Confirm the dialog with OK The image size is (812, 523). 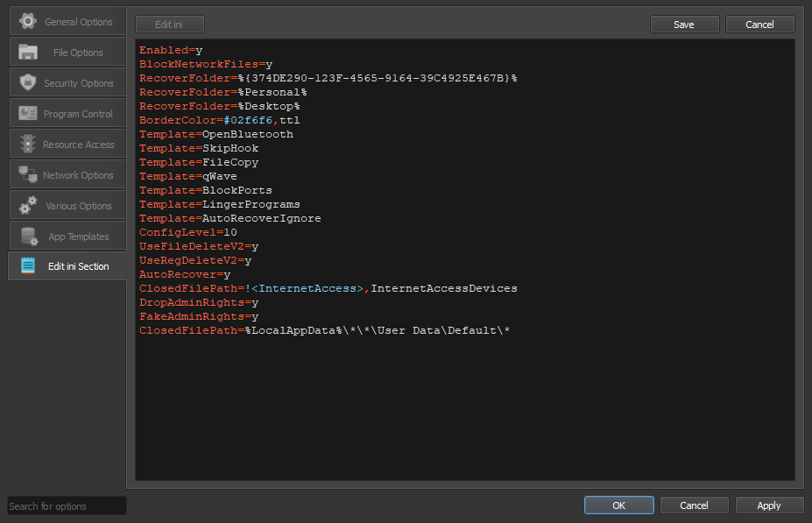point(618,505)
